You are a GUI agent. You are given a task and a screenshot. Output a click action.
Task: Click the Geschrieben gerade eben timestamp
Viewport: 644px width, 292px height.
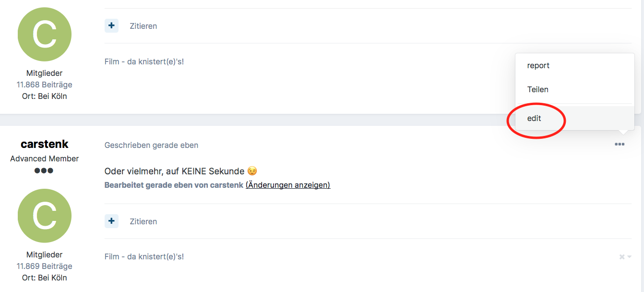[151, 145]
